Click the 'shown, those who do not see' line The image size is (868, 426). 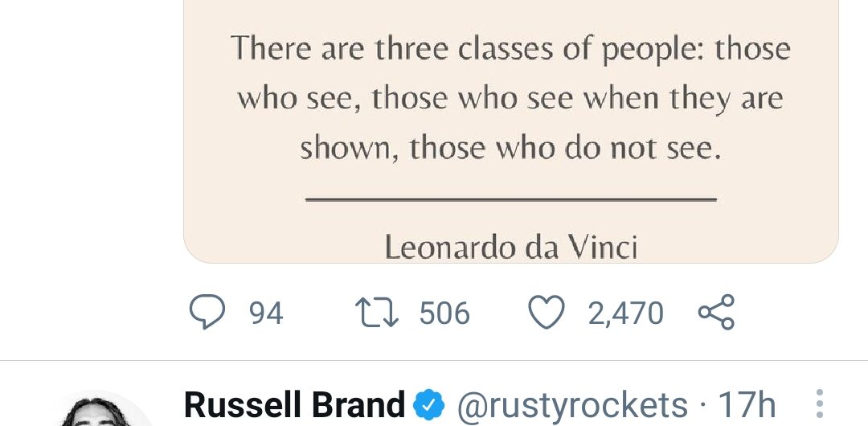click(511, 149)
